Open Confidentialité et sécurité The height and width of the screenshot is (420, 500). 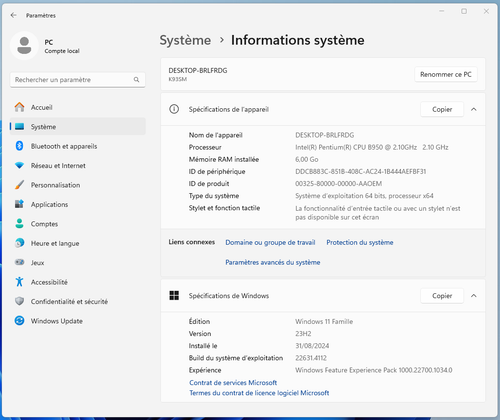coord(78,301)
